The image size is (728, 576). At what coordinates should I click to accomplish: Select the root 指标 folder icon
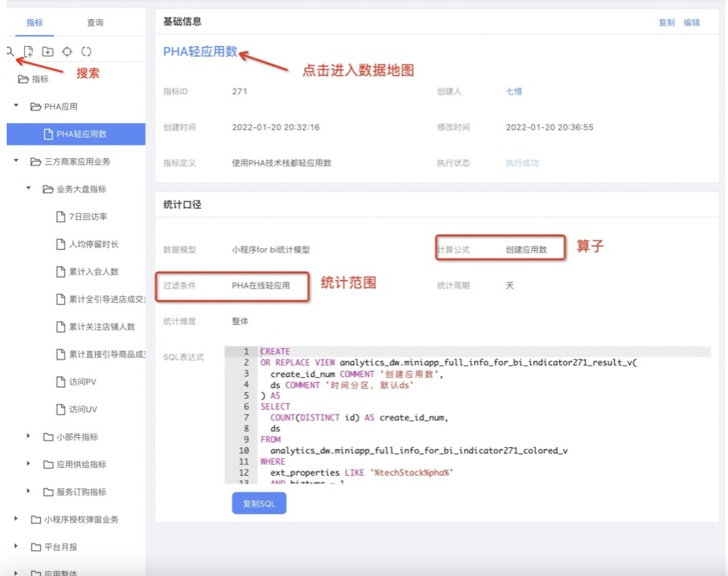point(23,79)
